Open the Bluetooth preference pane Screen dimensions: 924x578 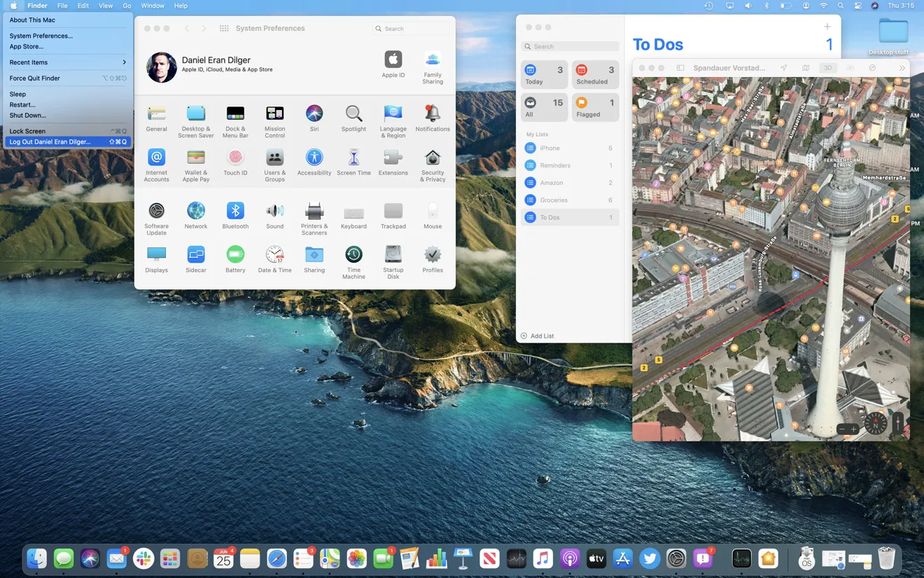(x=235, y=212)
